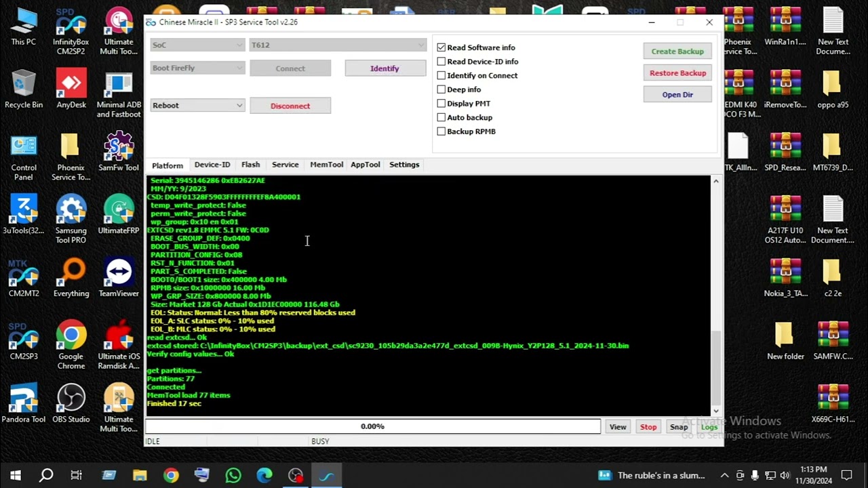The image size is (868, 488).
Task: Switch to the Platform tab
Action: pyautogui.click(x=167, y=165)
